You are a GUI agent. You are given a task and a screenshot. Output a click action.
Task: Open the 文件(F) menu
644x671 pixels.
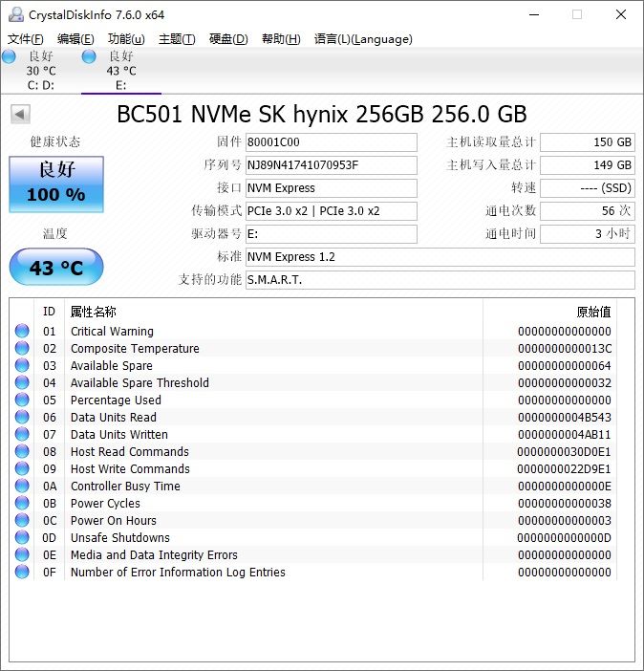[26, 39]
